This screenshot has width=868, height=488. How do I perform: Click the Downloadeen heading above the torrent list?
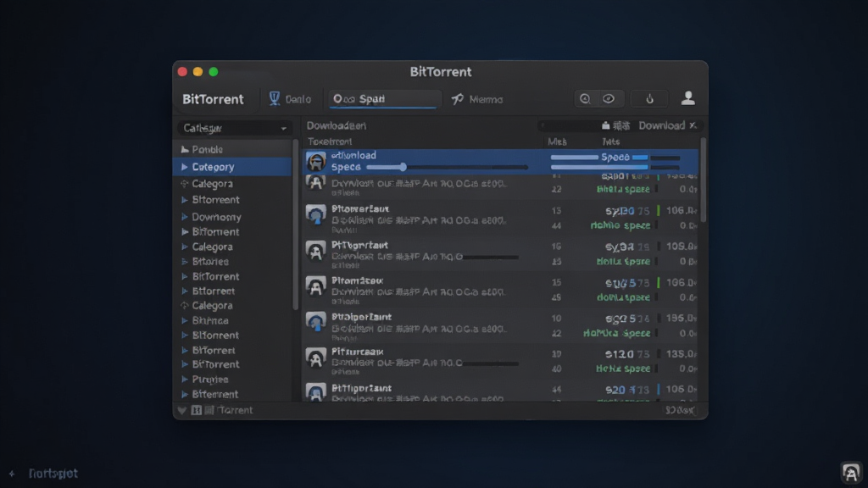(x=336, y=125)
